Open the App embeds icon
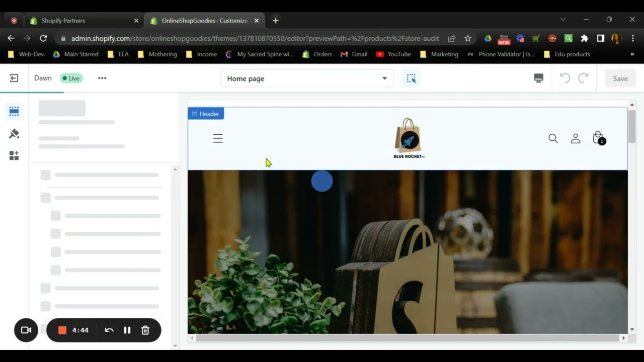Viewport: 644px width, 362px height. tap(14, 156)
